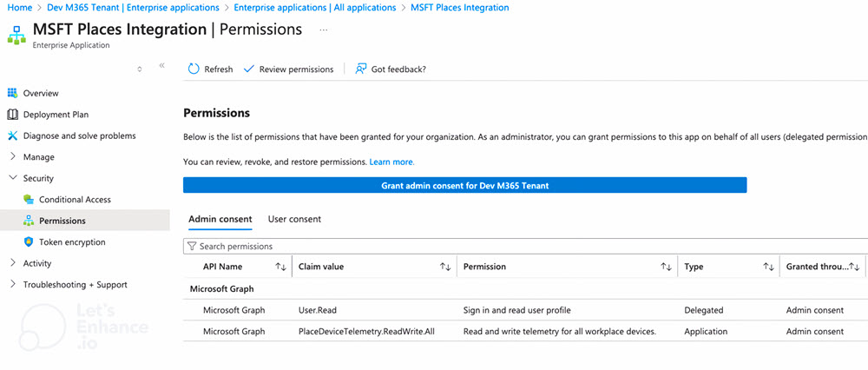This screenshot has width=868, height=370.
Task: Expand the Manage section
Action: (12, 156)
